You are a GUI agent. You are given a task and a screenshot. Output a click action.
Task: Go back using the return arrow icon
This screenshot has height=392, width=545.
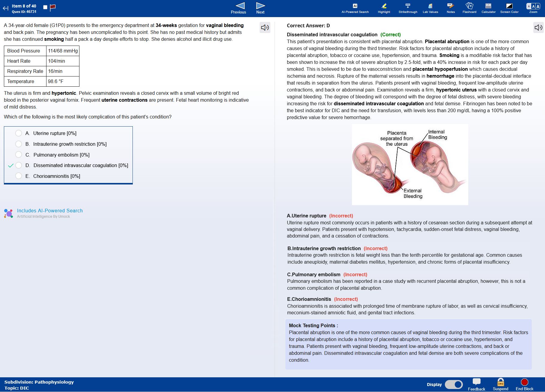(5, 8)
